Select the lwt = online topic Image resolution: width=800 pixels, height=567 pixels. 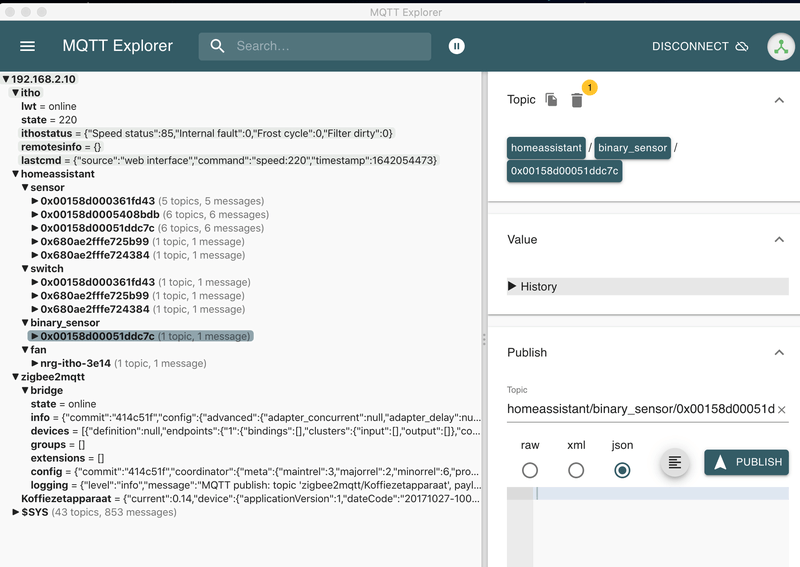tap(48, 106)
